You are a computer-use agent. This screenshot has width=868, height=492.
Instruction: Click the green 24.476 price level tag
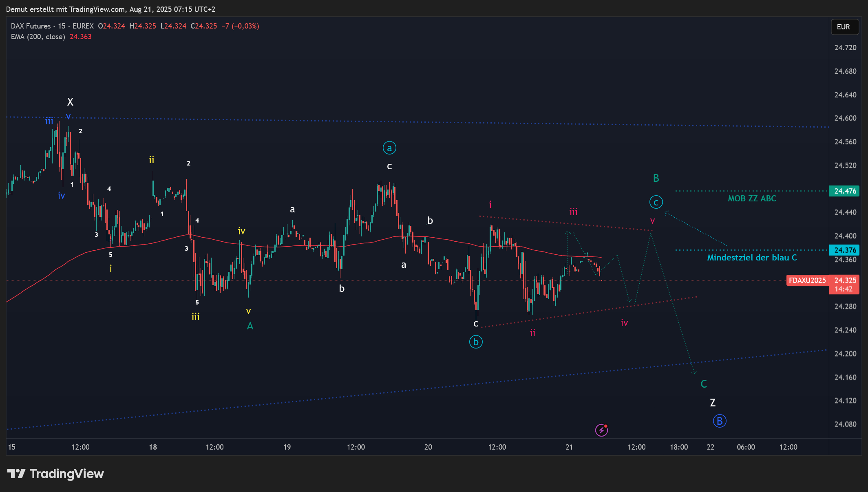pyautogui.click(x=845, y=191)
